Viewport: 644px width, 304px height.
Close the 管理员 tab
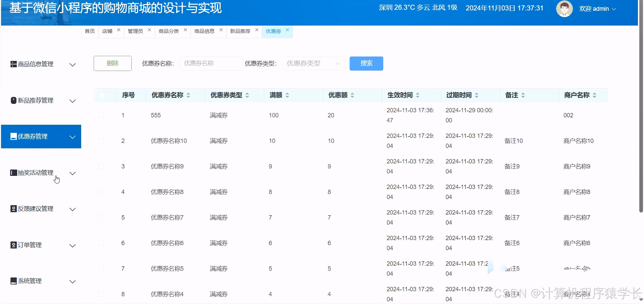pyautogui.click(x=149, y=30)
